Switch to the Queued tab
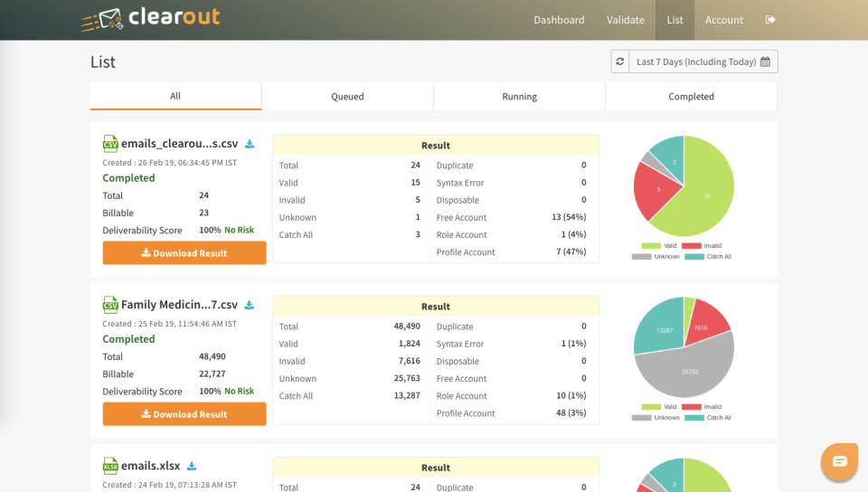This screenshot has width=868, height=492. (347, 97)
